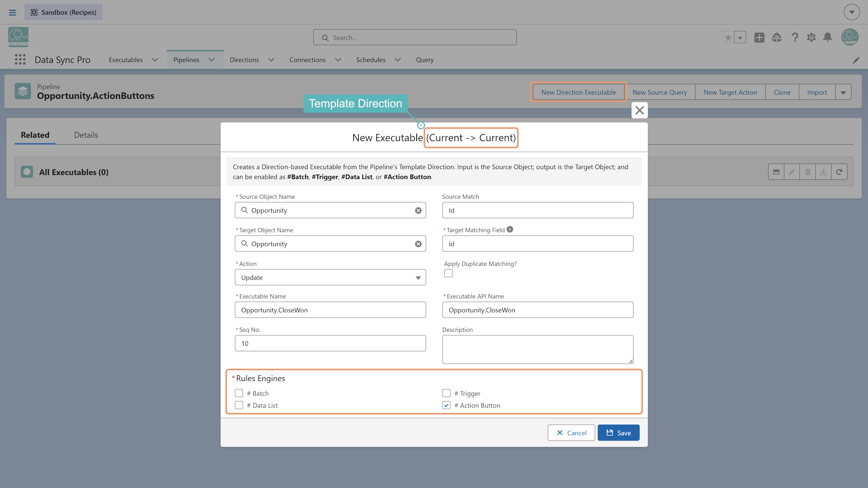Click the Seq No. field

330,343
